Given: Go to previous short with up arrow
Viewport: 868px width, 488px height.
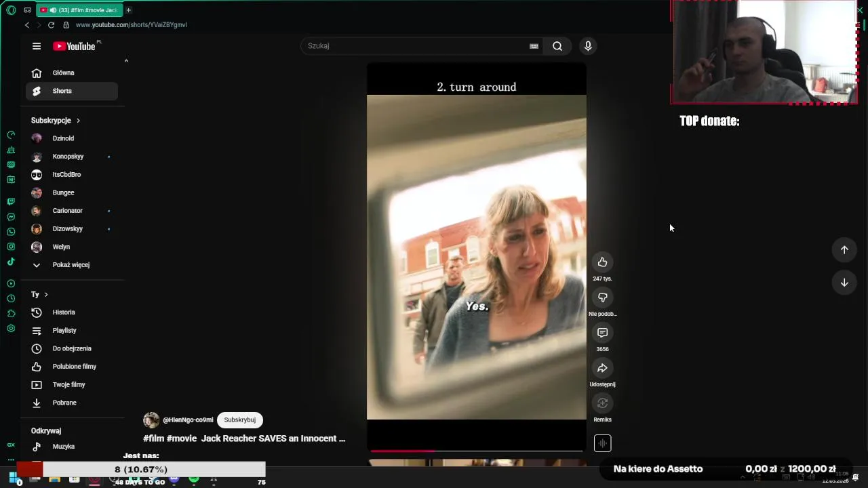Looking at the screenshot, I should pyautogui.click(x=844, y=250).
